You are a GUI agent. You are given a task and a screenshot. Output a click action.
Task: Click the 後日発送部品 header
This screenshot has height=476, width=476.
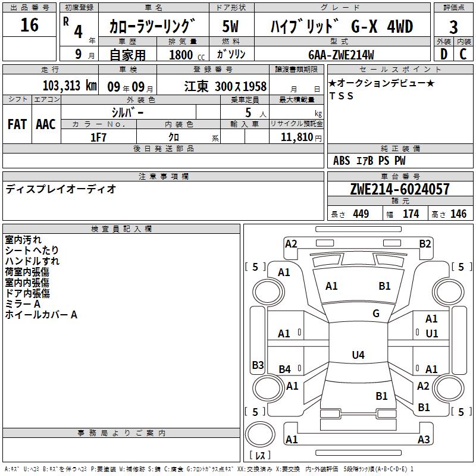coord(163,148)
